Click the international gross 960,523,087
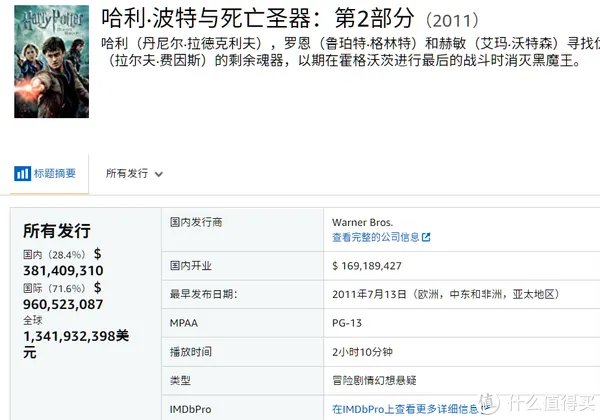Screen dimensions: 600x420 (x=63, y=304)
